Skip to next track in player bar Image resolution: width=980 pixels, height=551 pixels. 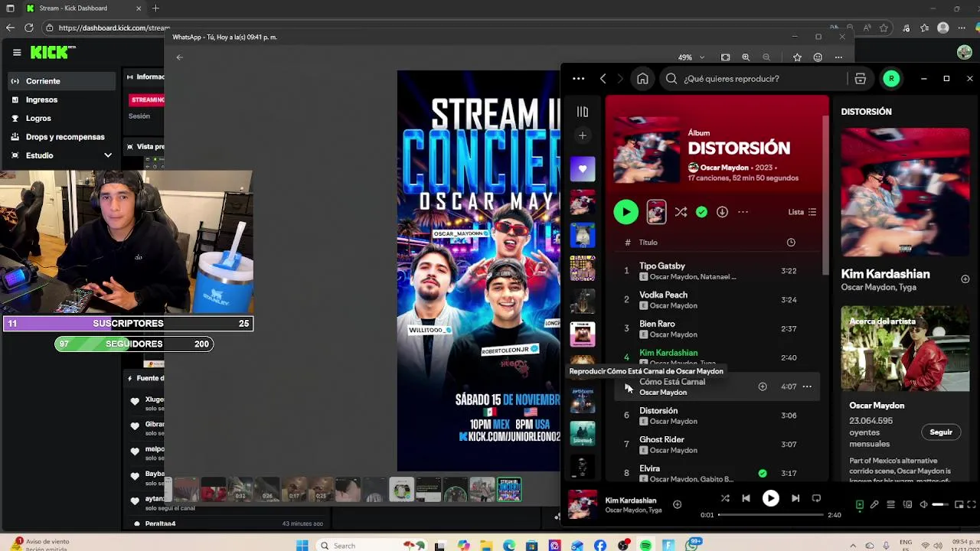pyautogui.click(x=795, y=498)
